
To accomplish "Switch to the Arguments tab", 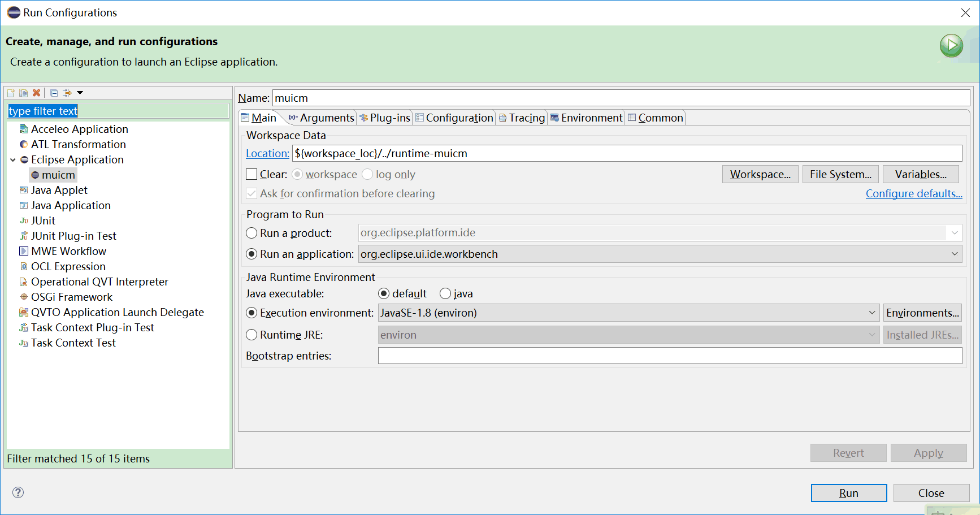I will 321,118.
